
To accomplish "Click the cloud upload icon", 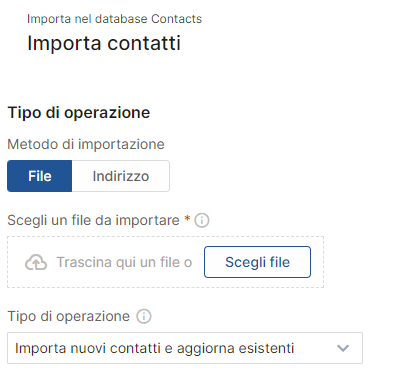I will (x=36, y=262).
